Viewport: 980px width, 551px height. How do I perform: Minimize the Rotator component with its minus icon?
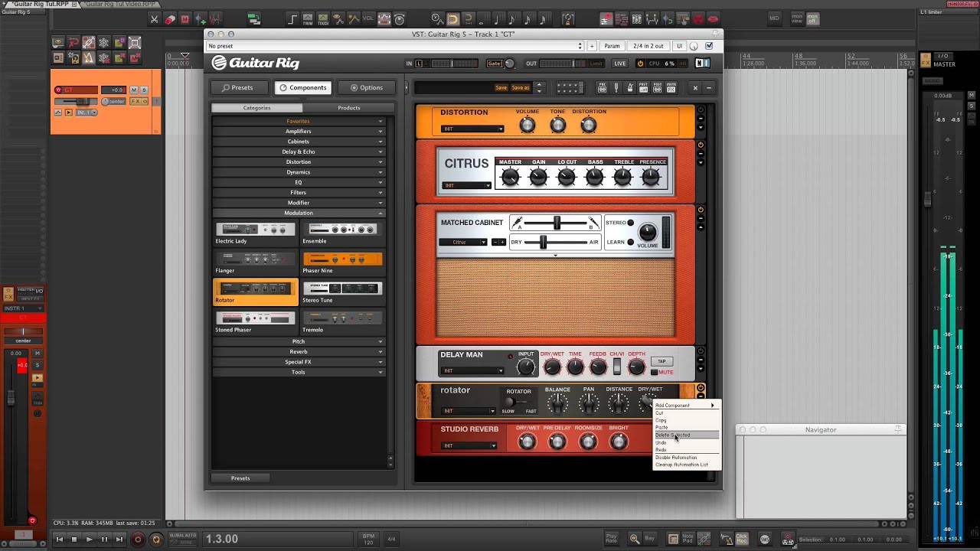coord(701,396)
